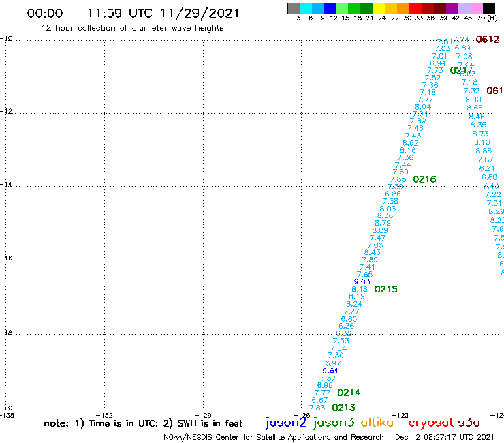
Task: Click the 6.80 wave height value
Action: pyautogui.click(x=490, y=177)
